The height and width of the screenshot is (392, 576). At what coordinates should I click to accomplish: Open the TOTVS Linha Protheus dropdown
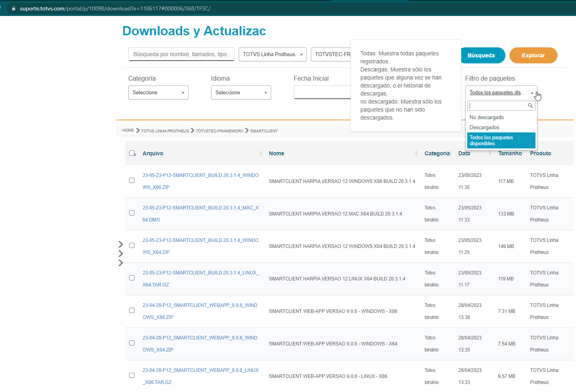click(272, 54)
